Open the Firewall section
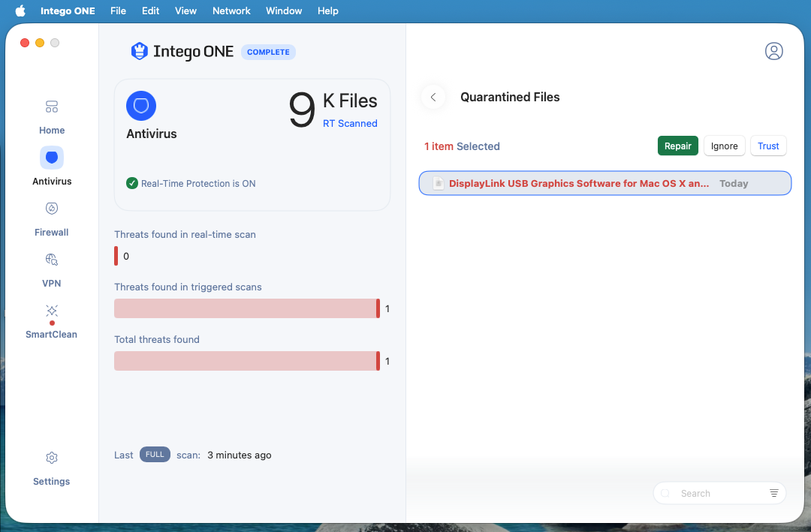811x532 pixels. pos(52,218)
